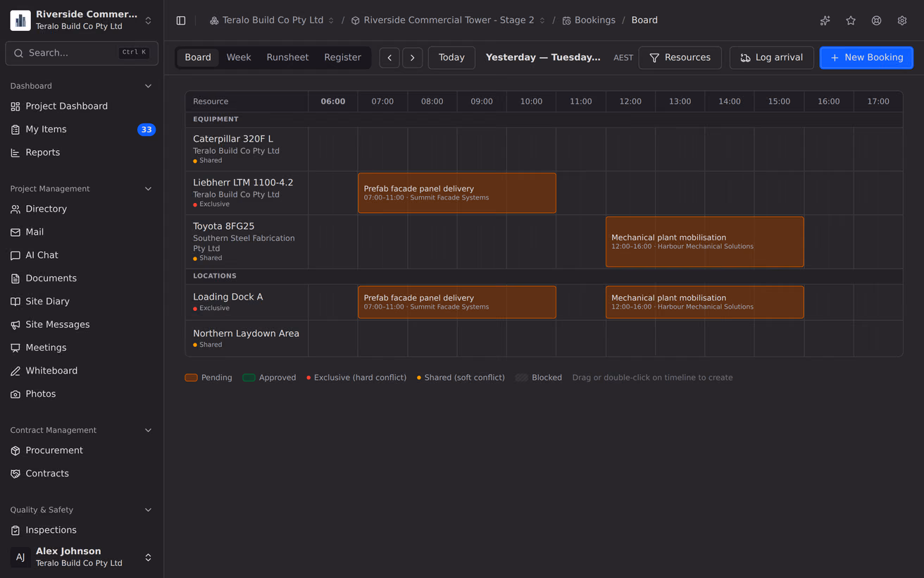924x578 pixels.
Task: Open settings gear icon
Action: (x=902, y=20)
